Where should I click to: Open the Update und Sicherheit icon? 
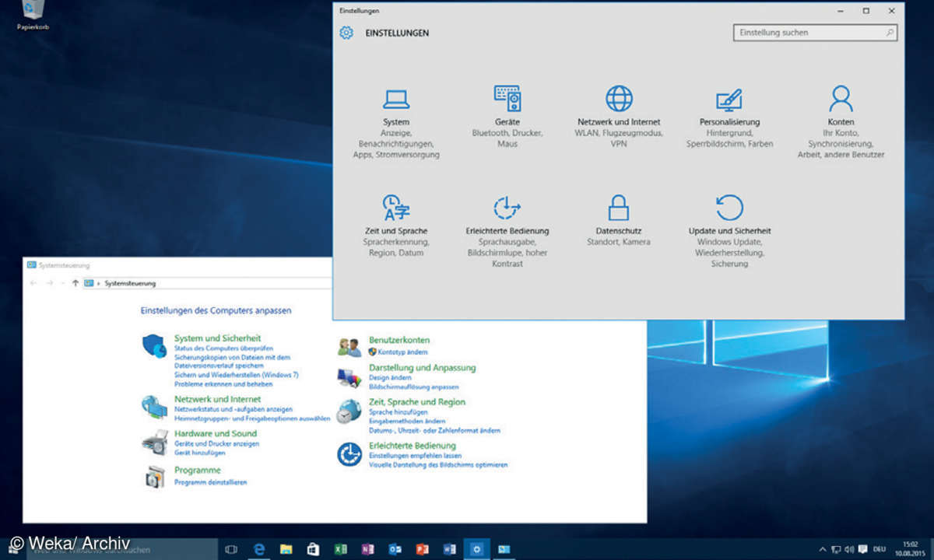729,208
